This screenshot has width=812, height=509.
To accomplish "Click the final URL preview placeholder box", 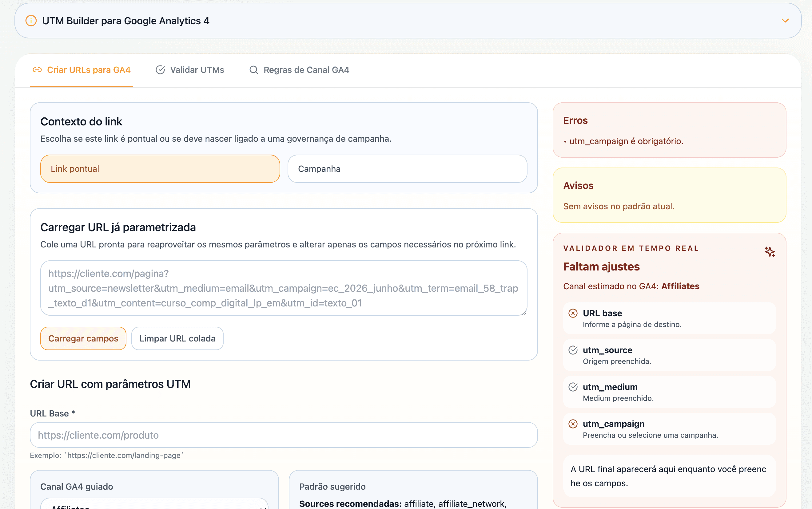I will pos(669,476).
